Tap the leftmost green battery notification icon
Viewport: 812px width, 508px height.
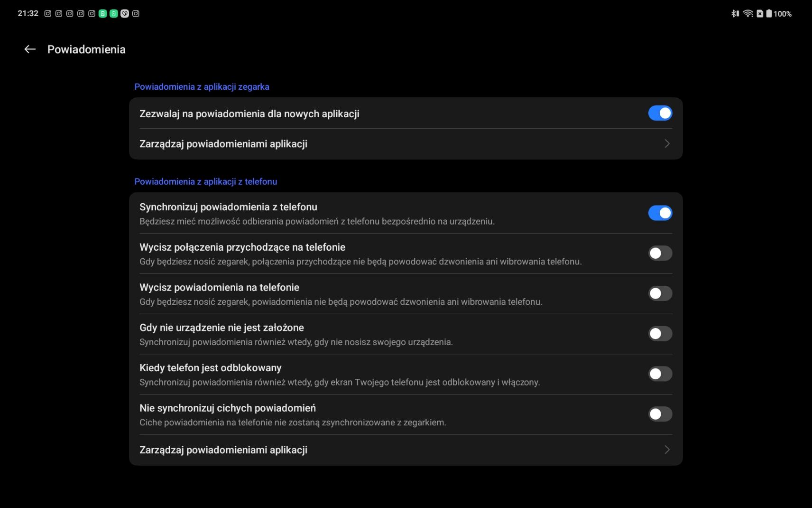coord(102,14)
